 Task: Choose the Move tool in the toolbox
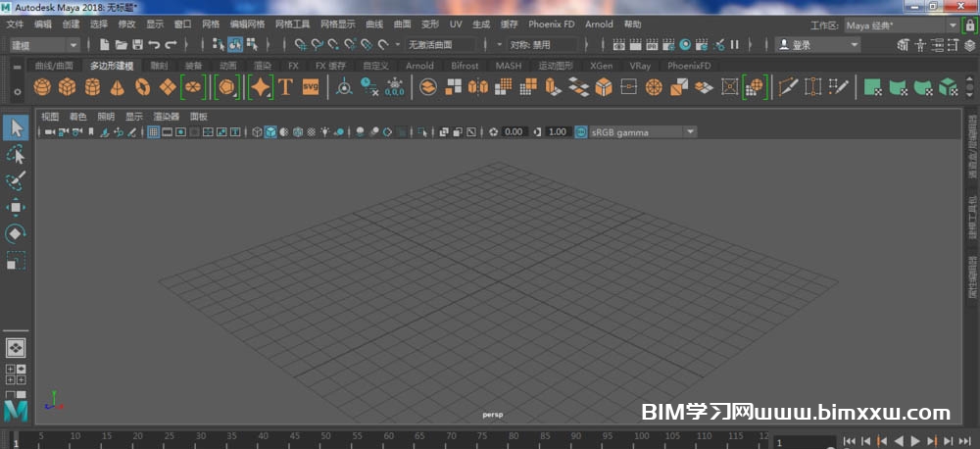(x=16, y=208)
